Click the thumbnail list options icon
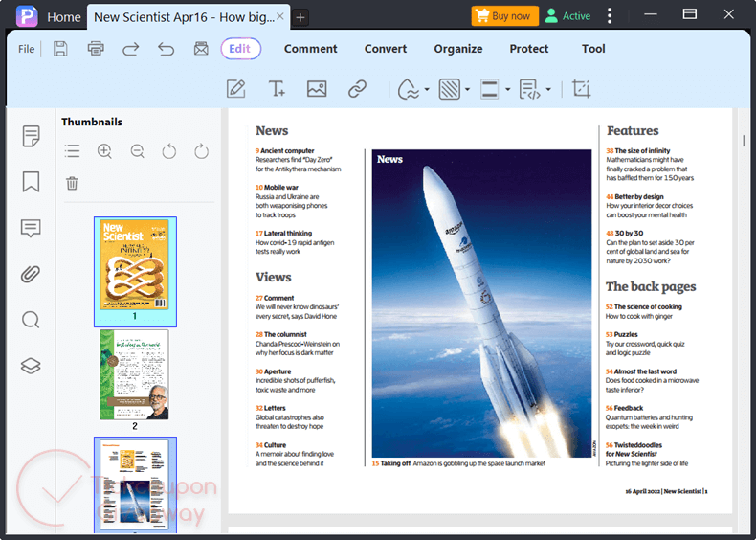The height and width of the screenshot is (540, 756). pos(73,151)
